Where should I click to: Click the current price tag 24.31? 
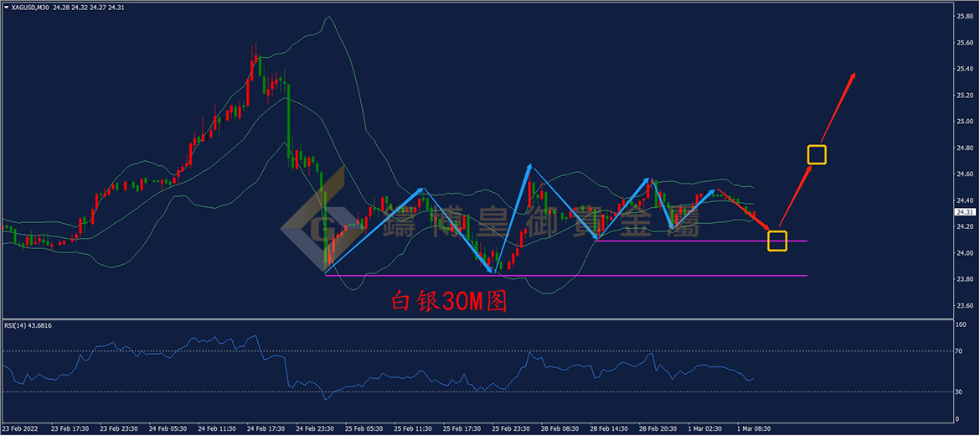click(x=963, y=211)
